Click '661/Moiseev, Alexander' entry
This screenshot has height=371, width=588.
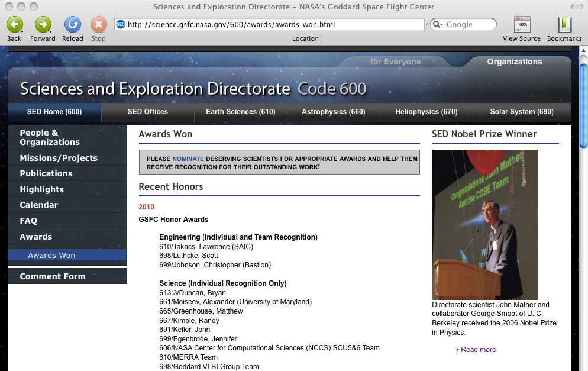coord(235,302)
